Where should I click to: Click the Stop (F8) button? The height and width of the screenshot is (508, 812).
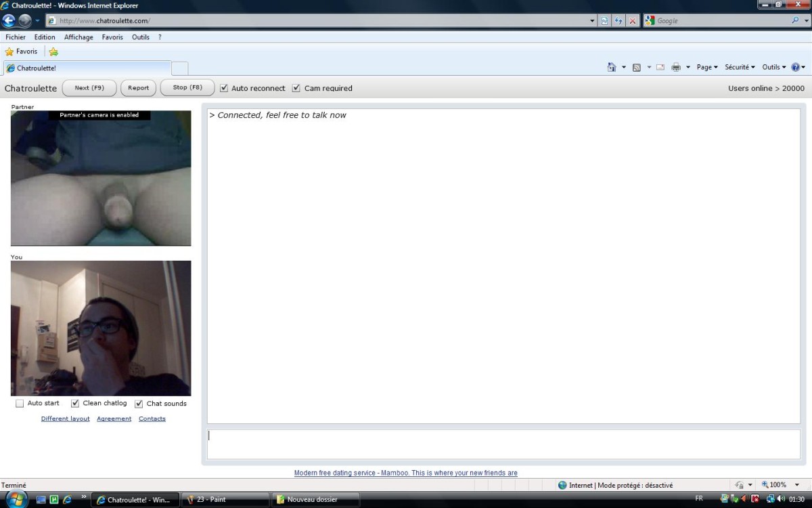187,88
